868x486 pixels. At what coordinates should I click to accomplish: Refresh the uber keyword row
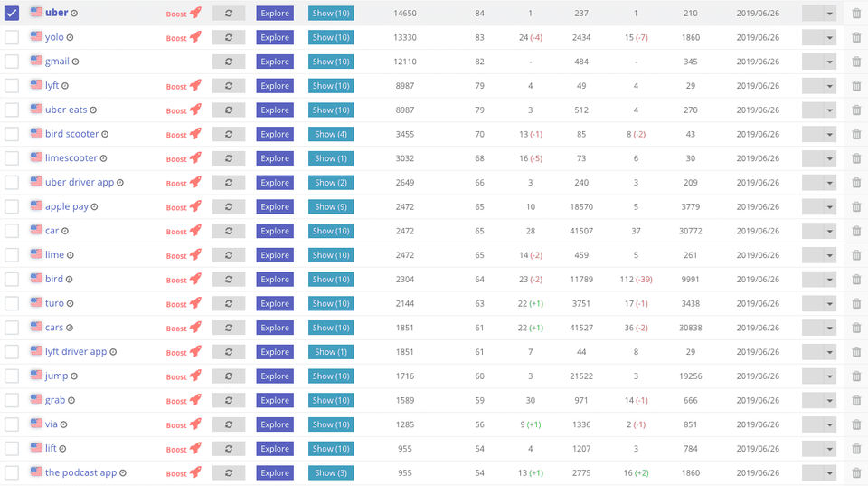pos(229,14)
